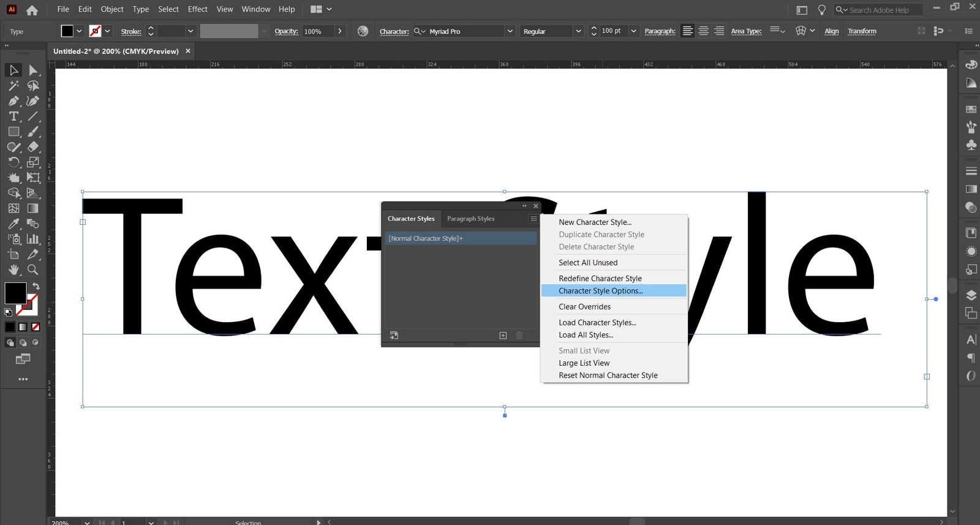Image resolution: width=980 pixels, height=525 pixels.
Task: Select the Eyedropper tool
Action: 13,224
